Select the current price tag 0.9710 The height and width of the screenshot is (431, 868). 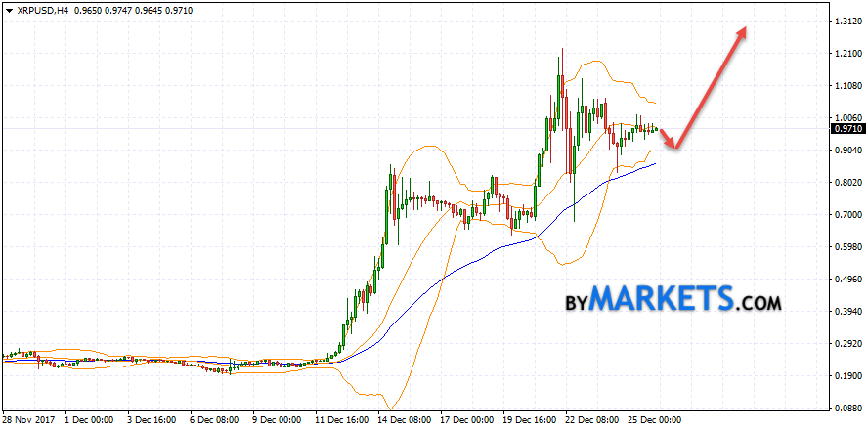846,128
